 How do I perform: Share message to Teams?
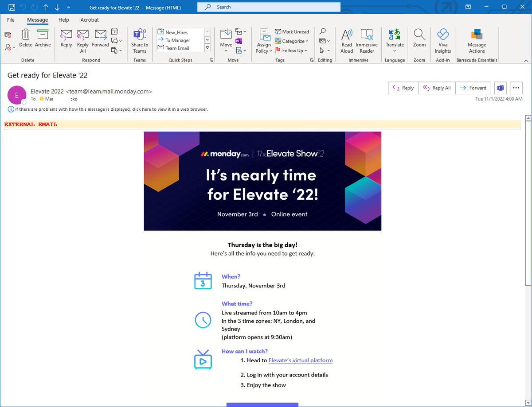pyautogui.click(x=140, y=41)
